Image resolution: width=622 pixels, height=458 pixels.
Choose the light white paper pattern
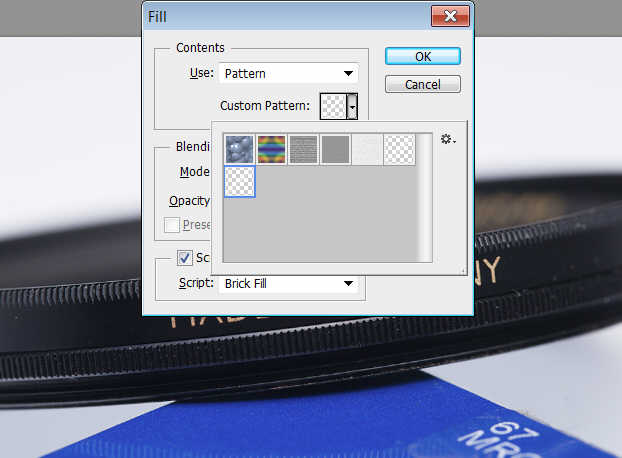tap(367, 149)
